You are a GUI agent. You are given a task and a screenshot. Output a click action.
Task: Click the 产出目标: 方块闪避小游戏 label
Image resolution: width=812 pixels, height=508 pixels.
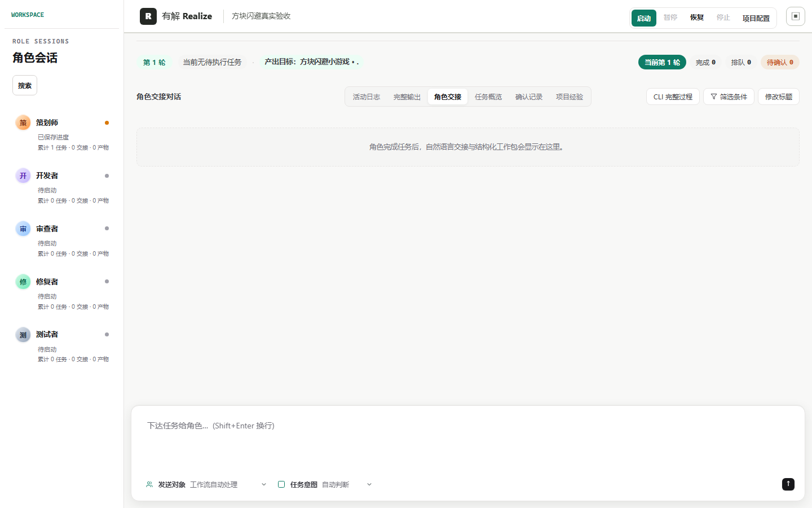(x=312, y=62)
